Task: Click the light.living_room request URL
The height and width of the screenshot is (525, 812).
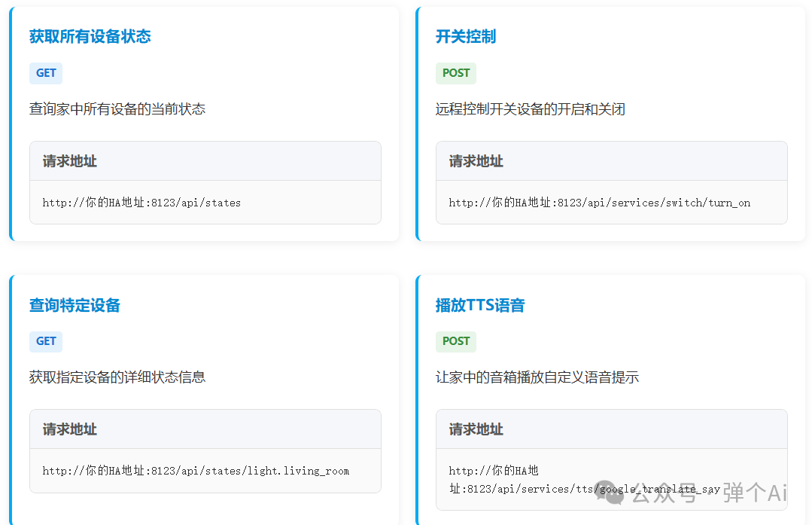Action: pyautogui.click(x=196, y=471)
